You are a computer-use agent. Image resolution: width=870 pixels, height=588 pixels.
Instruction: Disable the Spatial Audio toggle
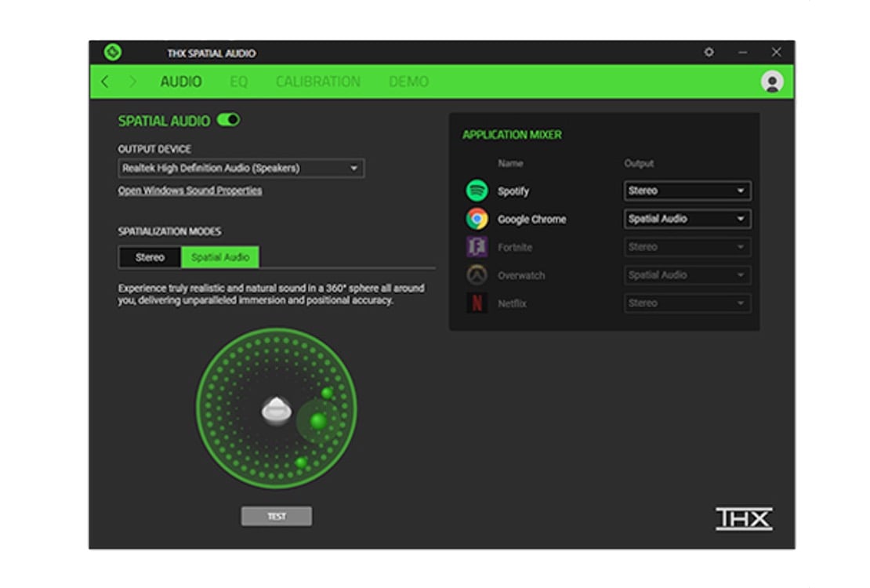point(230,119)
